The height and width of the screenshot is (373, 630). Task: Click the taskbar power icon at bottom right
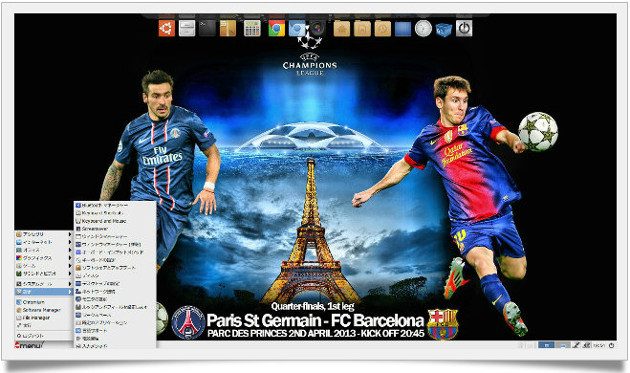(x=611, y=345)
